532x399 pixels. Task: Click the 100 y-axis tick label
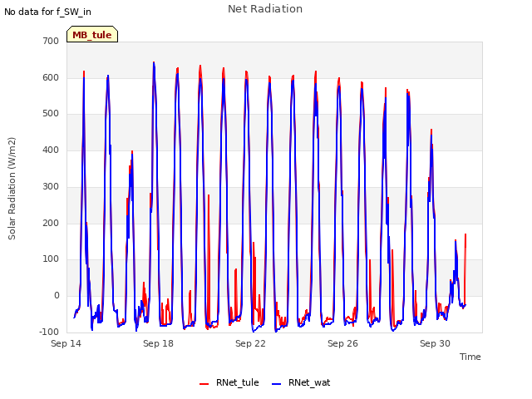[x=51, y=259]
